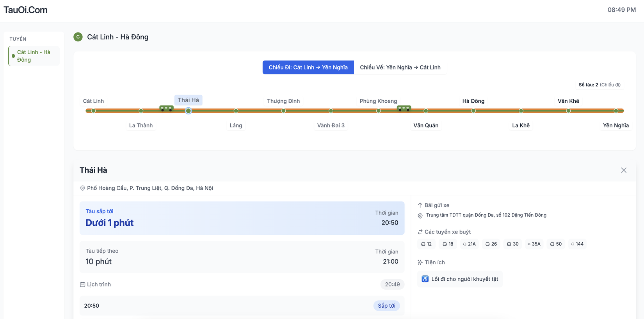
Task: Click the Vành Đai 3 station label
Action: click(x=331, y=125)
